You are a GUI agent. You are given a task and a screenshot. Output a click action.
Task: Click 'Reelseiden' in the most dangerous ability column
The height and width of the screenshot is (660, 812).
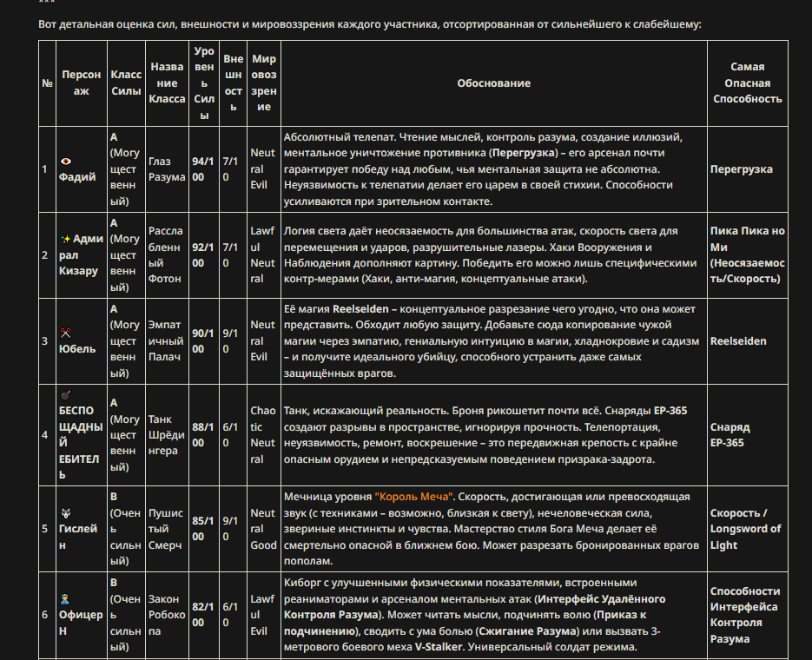click(x=738, y=341)
